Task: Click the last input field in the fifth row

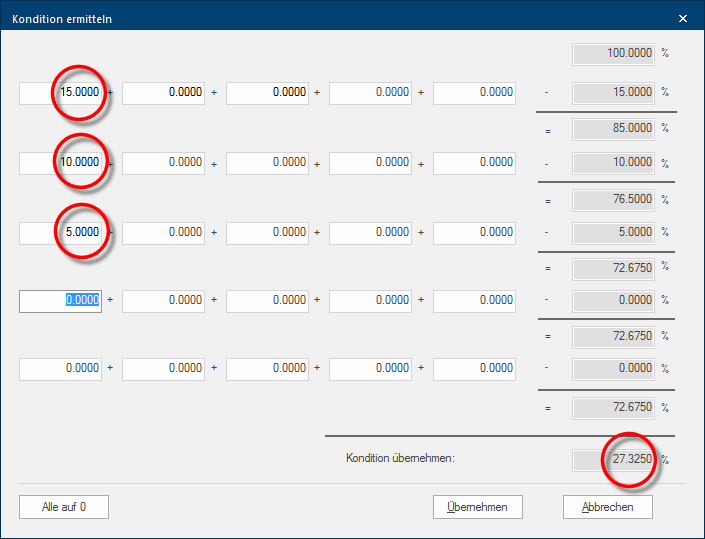Action: [x=474, y=369]
